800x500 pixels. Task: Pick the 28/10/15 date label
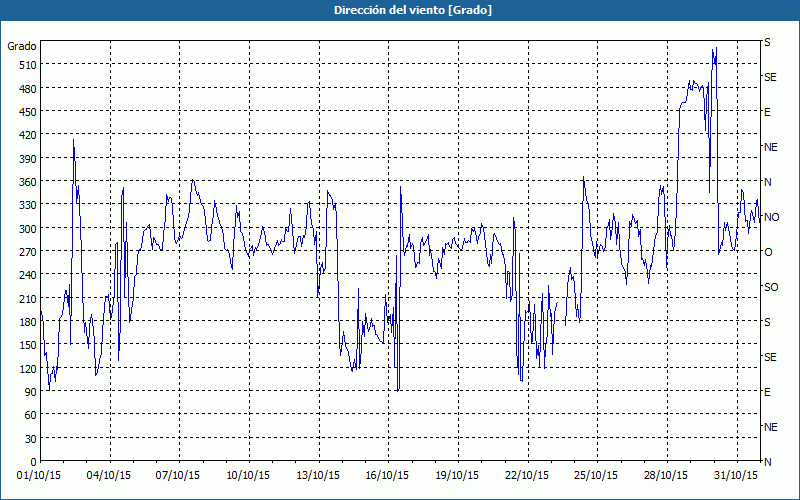click(666, 476)
